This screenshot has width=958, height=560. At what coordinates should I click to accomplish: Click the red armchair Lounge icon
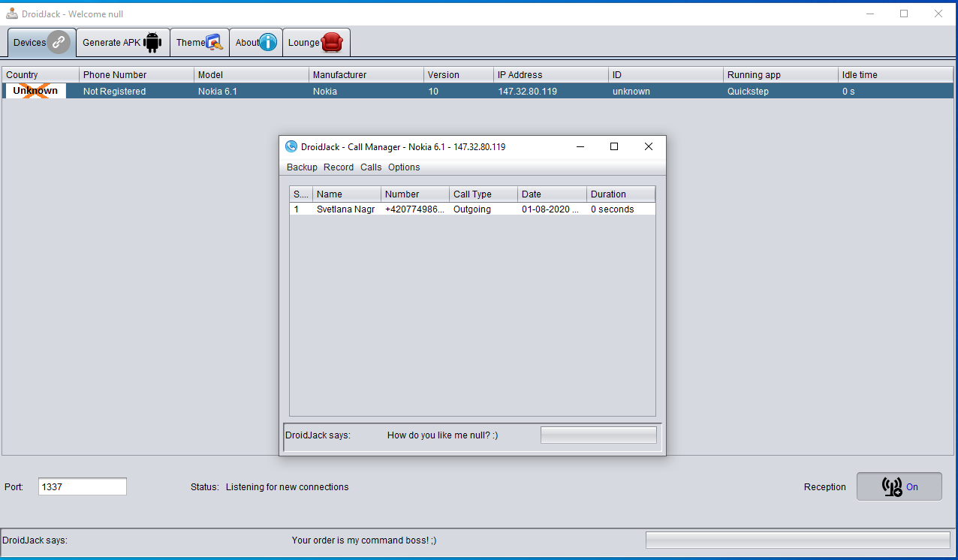[x=332, y=43]
